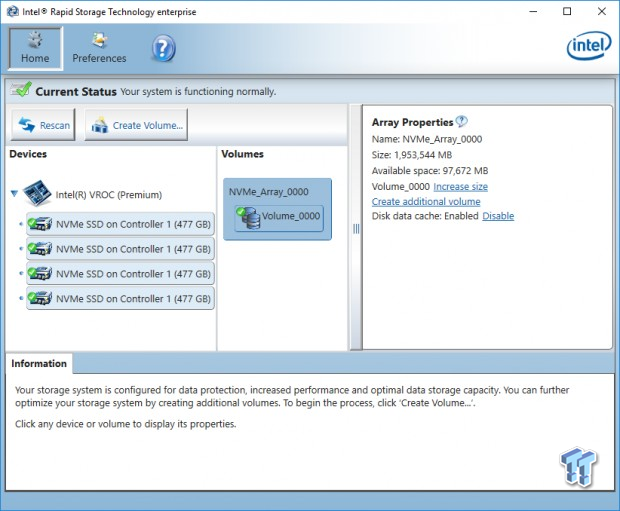Open the Home toolbar section
The width and height of the screenshot is (620, 511).
35,48
